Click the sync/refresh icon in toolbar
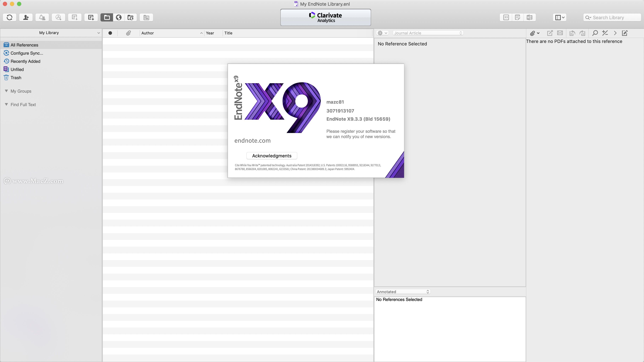The width and height of the screenshot is (644, 362). tap(9, 17)
